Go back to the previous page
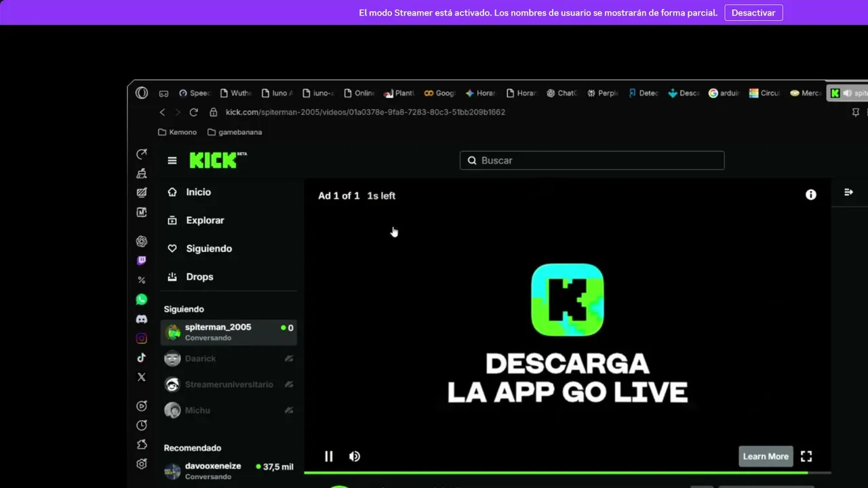This screenshot has height=488, width=868. pyautogui.click(x=162, y=112)
